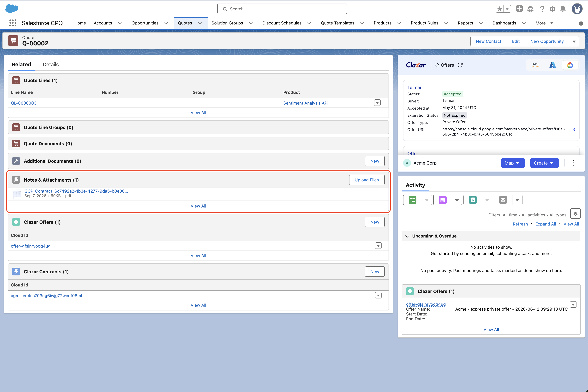588x392 pixels.
Task: Open more quote actions dropdown
Action: pos(574,41)
